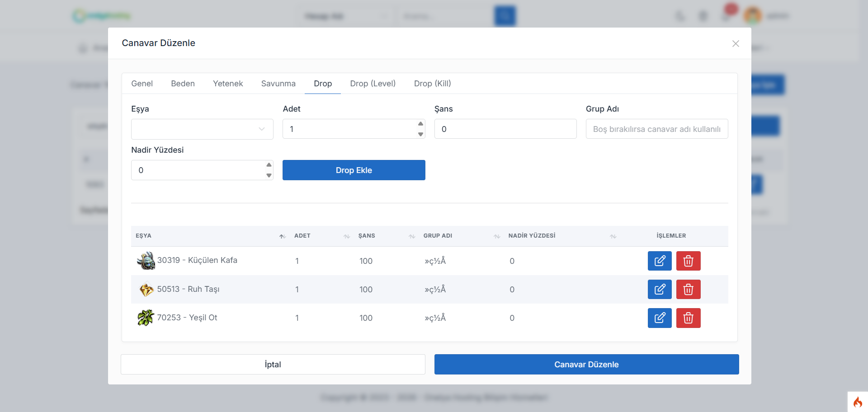Select the Drop tab
The width and height of the screenshot is (868, 412).
[323, 84]
